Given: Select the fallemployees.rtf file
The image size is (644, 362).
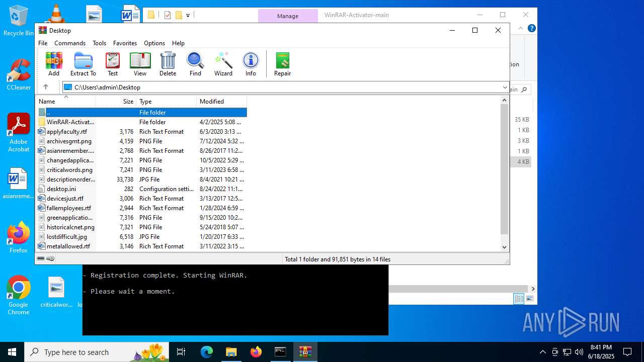Looking at the screenshot, I should pyautogui.click(x=141, y=208).
